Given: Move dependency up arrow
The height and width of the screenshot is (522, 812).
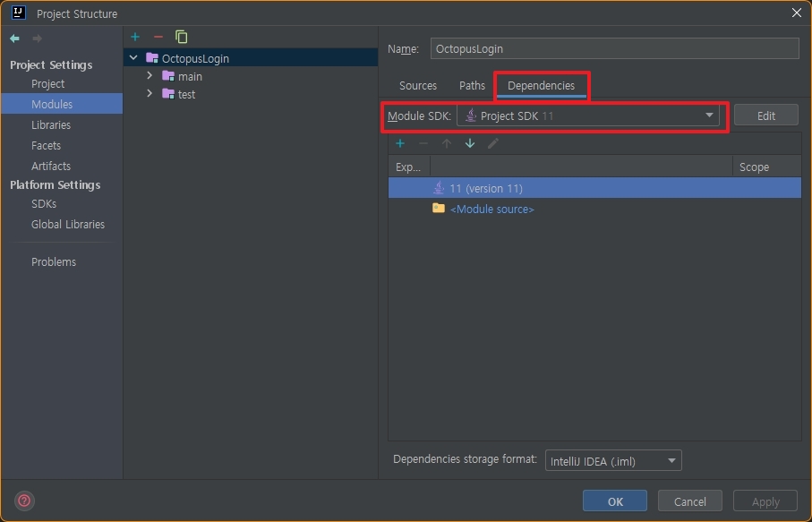Looking at the screenshot, I should point(447,143).
